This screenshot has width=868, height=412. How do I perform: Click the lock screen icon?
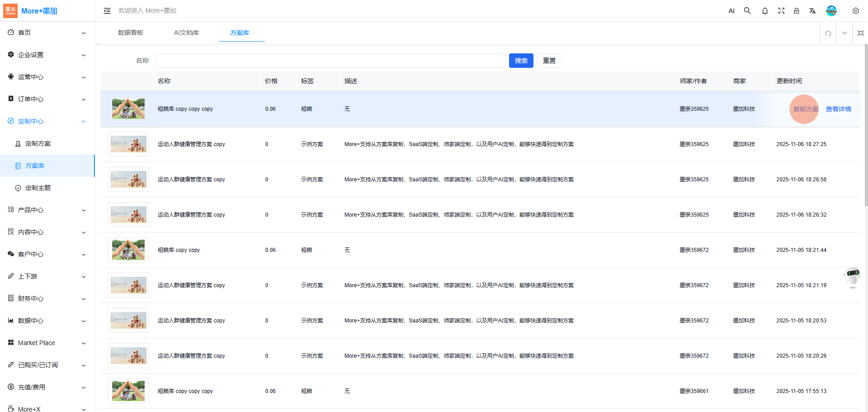[797, 11]
